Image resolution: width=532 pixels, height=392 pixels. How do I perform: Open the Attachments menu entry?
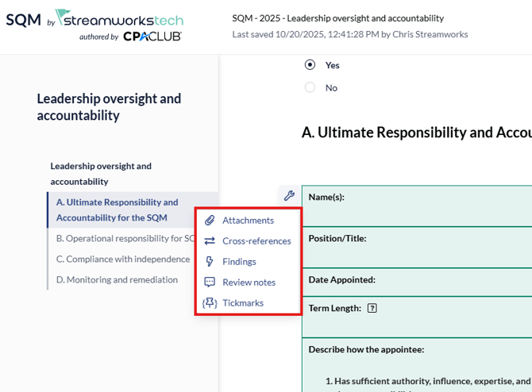coord(248,221)
